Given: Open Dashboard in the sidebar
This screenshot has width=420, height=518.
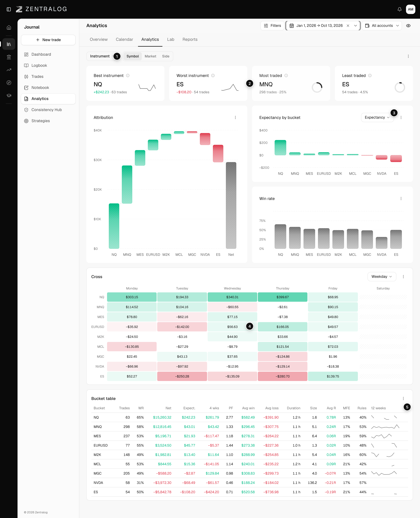Looking at the screenshot, I should (48, 54).
